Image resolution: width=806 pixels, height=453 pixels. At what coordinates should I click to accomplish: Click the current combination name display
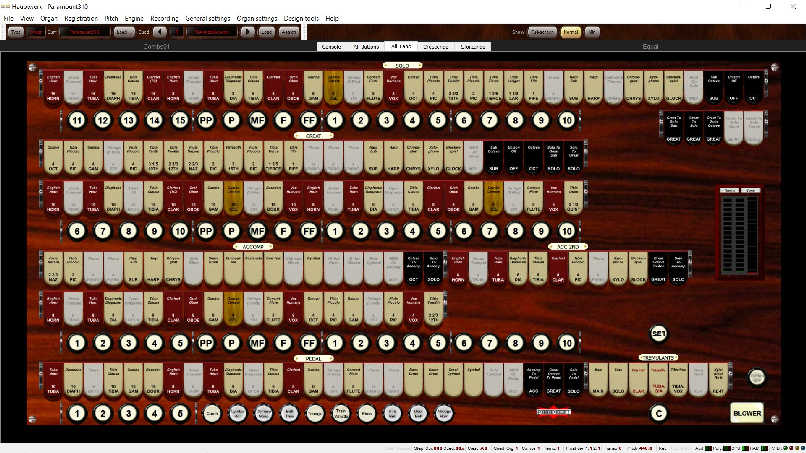85,32
